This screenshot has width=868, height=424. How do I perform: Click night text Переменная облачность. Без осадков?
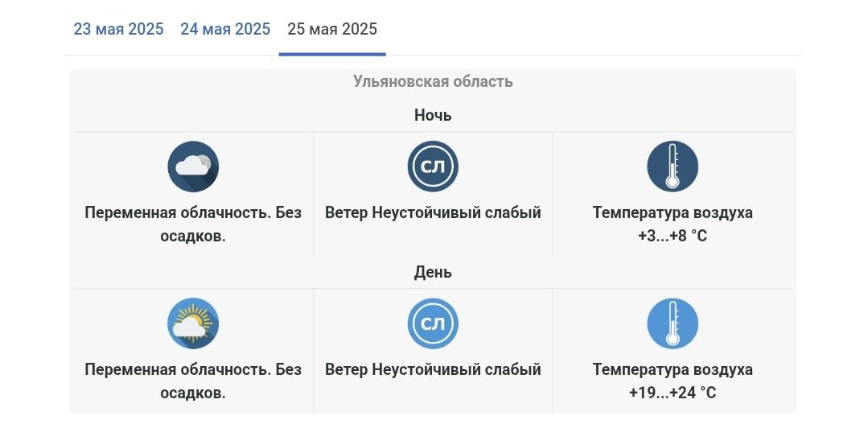pos(193,224)
